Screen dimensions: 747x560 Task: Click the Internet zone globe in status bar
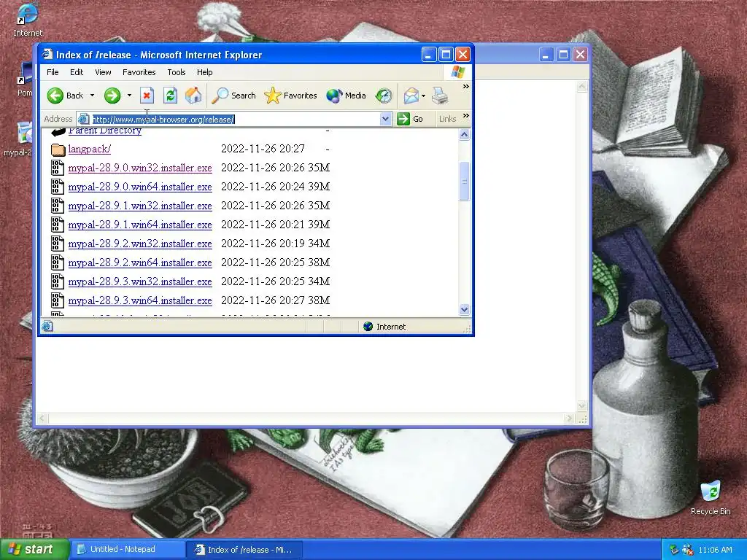[368, 326]
